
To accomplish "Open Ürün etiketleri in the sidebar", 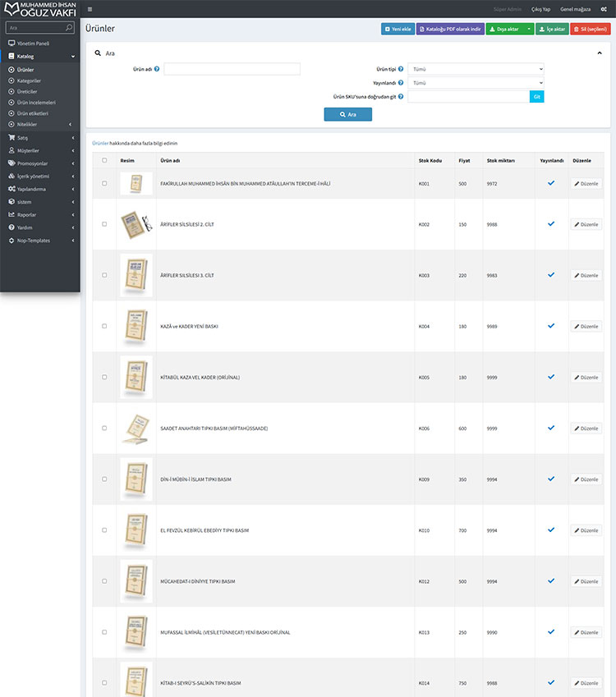I will (x=40, y=113).
